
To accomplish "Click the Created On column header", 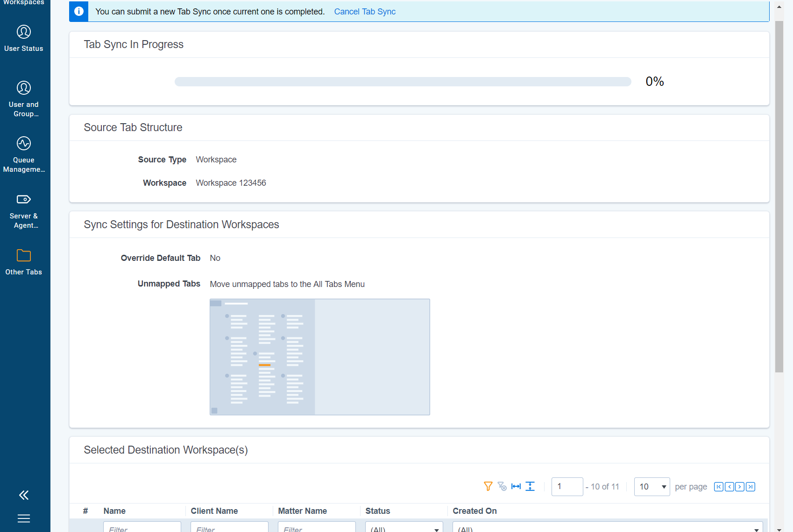I will (x=474, y=511).
